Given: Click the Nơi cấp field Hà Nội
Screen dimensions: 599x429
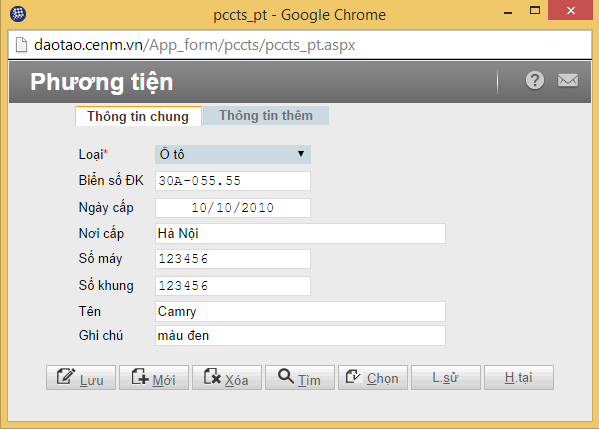Looking at the screenshot, I should 300,233.
